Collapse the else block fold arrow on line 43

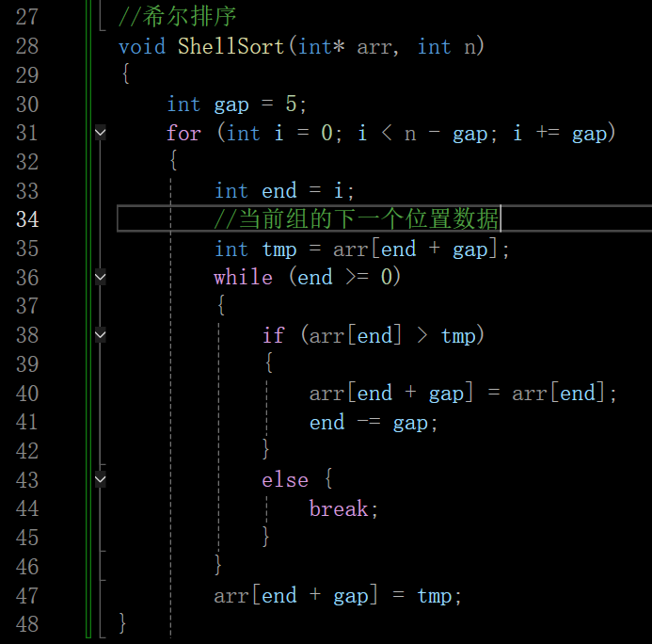point(101,479)
